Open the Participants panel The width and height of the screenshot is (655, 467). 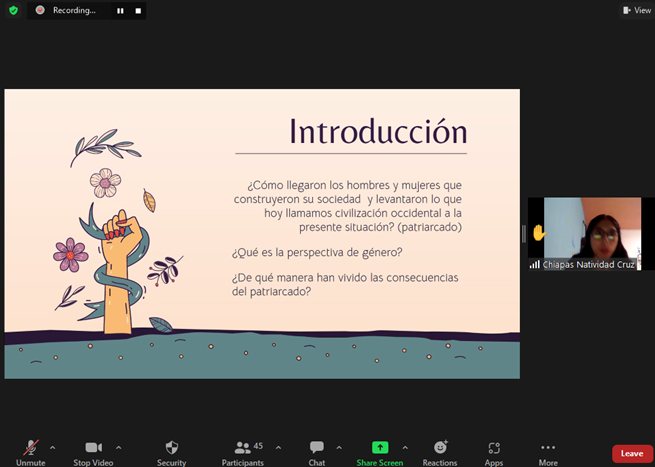243,453
